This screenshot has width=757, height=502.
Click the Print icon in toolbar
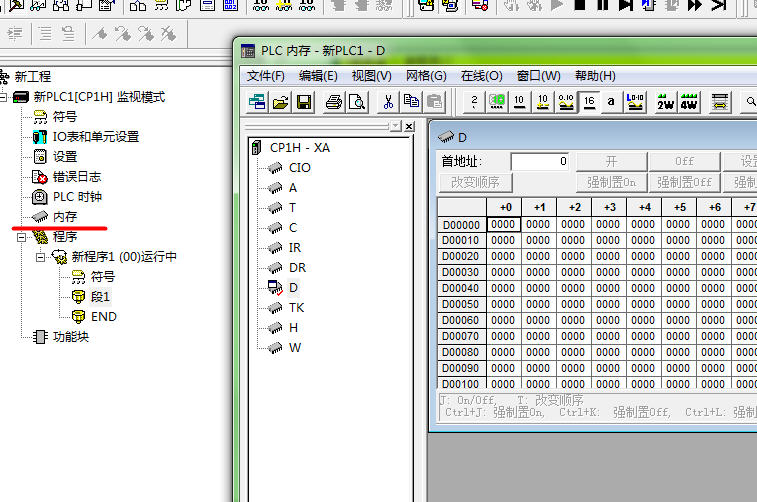(x=334, y=102)
